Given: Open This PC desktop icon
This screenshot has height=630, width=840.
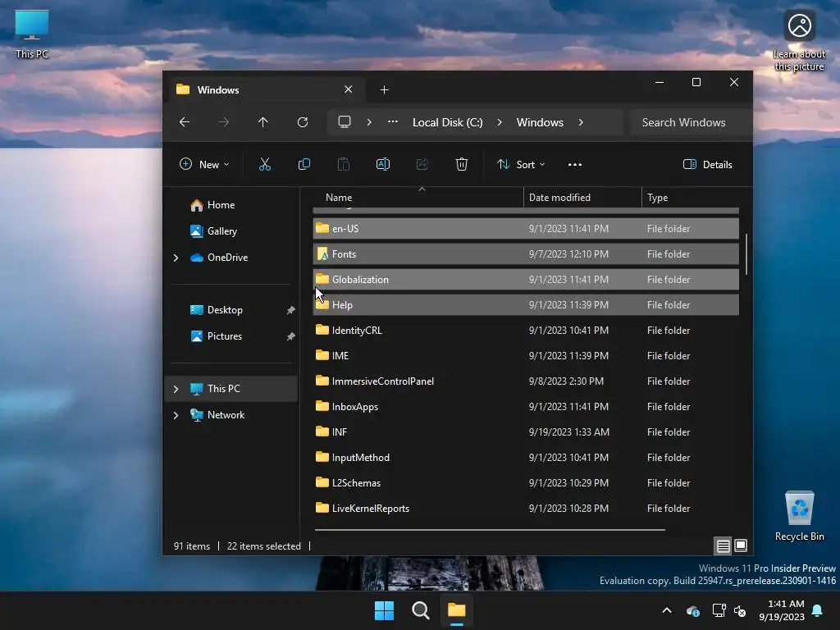Looking at the screenshot, I should (32, 34).
